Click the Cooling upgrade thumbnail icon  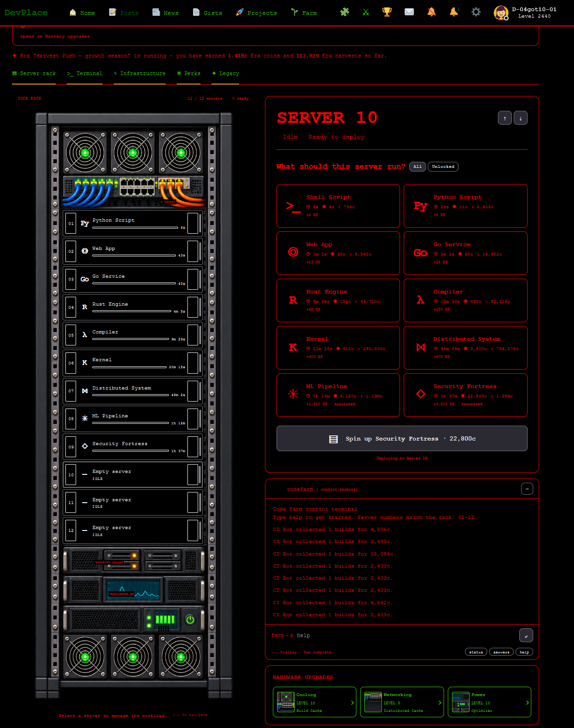(286, 702)
